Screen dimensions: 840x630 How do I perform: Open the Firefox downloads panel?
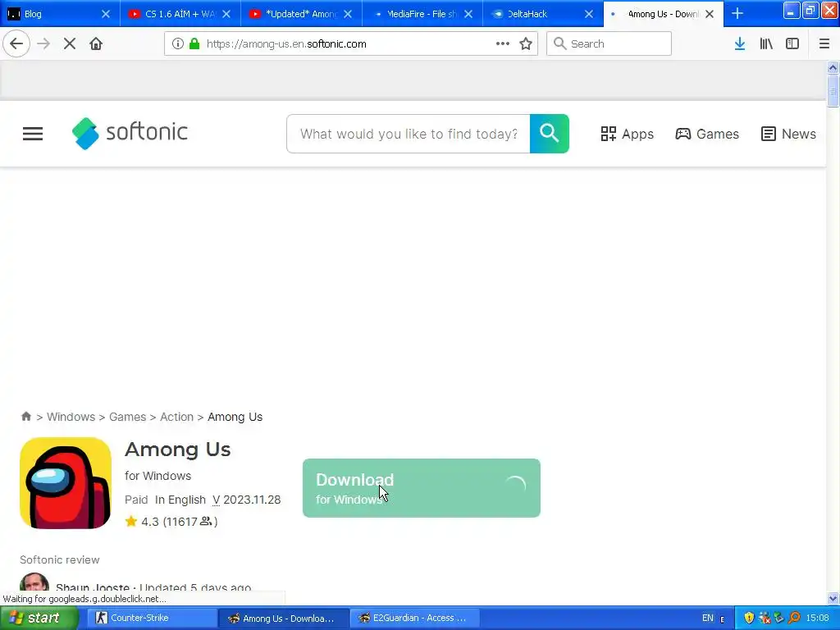point(740,43)
